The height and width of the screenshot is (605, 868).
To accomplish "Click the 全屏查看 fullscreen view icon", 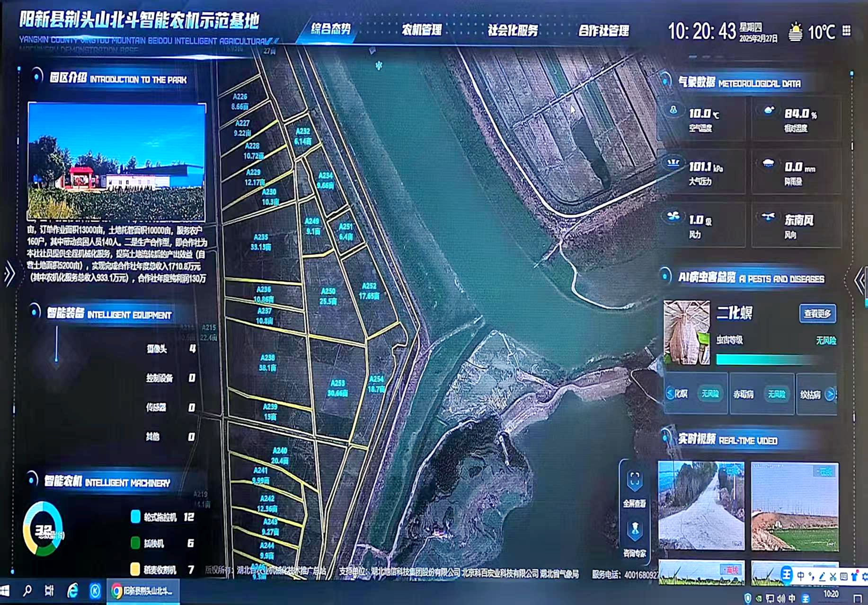I will [634, 481].
